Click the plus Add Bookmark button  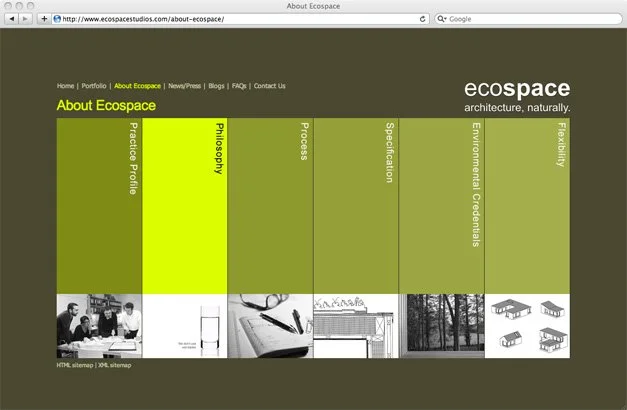44,19
